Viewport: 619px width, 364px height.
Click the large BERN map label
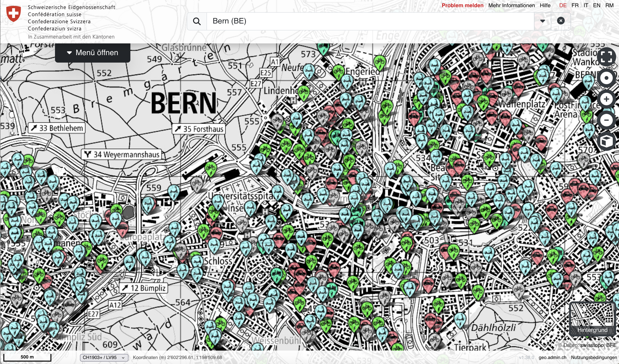(184, 103)
